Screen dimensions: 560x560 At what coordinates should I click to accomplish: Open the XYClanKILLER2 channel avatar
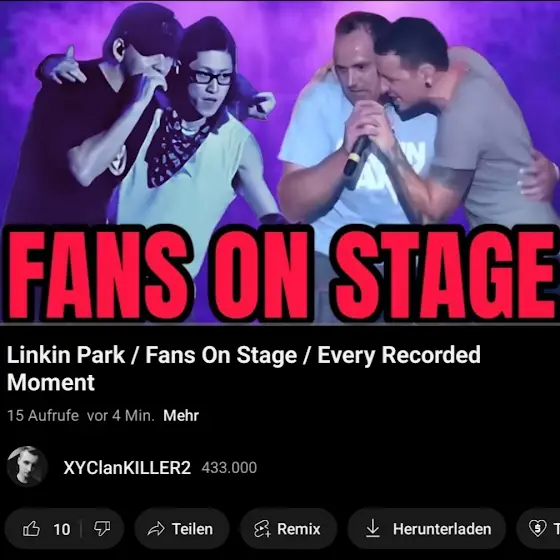tap(27, 466)
